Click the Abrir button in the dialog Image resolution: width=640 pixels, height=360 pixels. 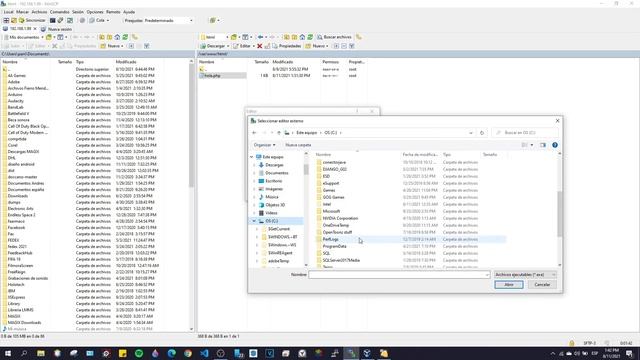[509, 284]
